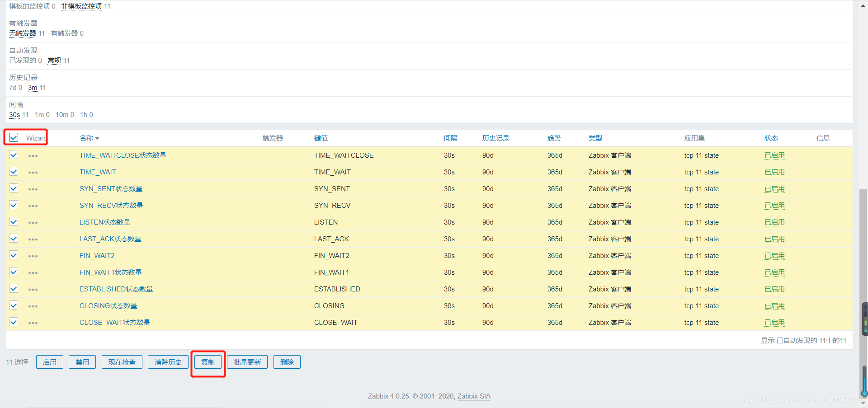
Task: Open the TIME_WAIT item link
Action: click(x=98, y=172)
